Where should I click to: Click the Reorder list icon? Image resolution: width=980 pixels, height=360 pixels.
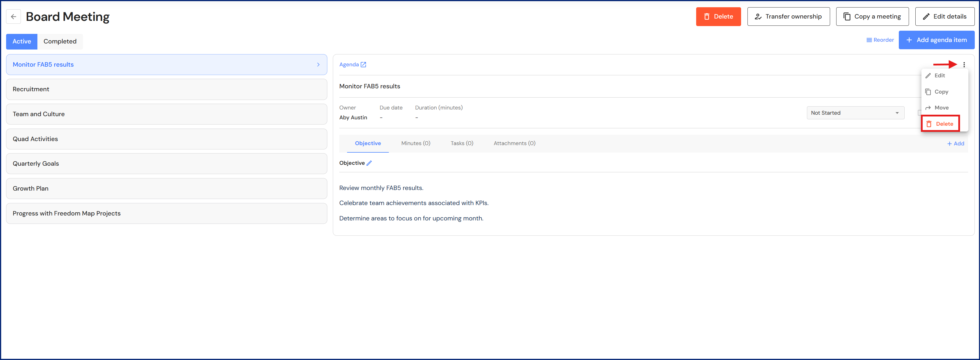(x=869, y=40)
